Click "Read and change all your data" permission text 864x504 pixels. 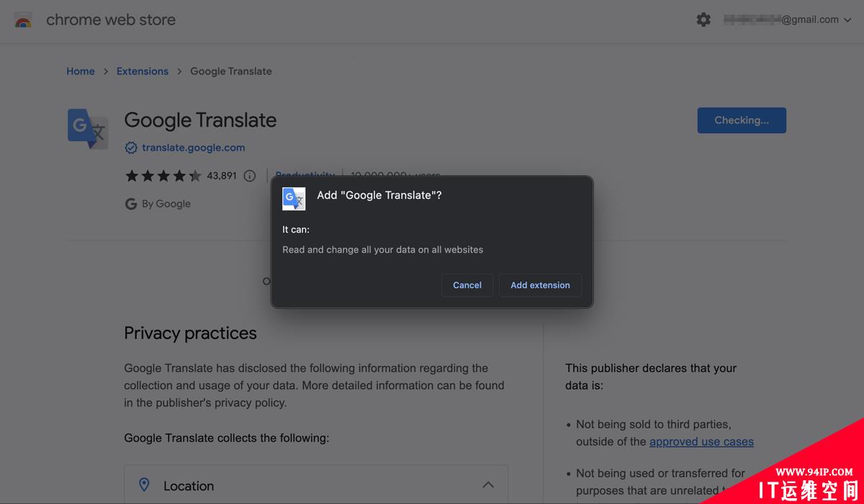pyautogui.click(x=383, y=250)
